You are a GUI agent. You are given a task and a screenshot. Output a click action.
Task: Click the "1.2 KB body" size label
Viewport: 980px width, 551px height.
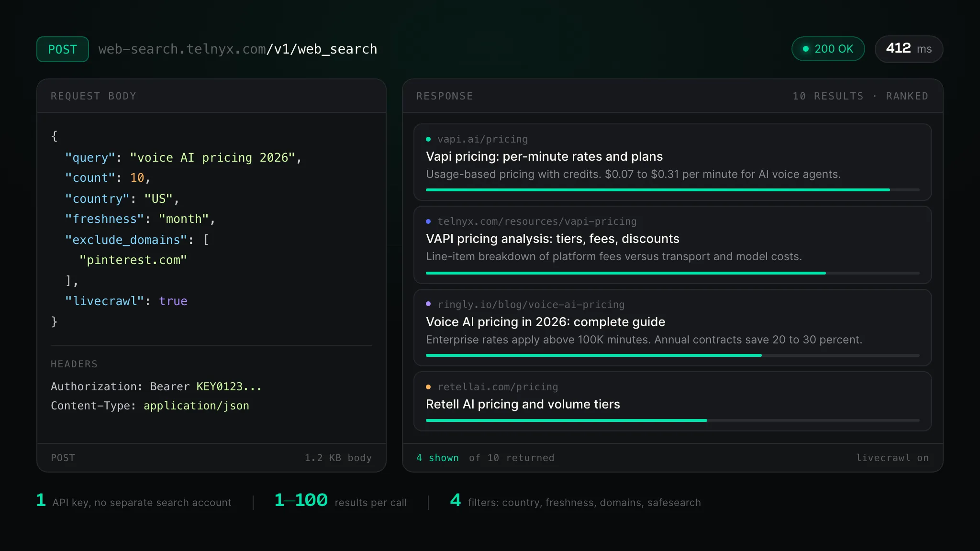click(338, 458)
